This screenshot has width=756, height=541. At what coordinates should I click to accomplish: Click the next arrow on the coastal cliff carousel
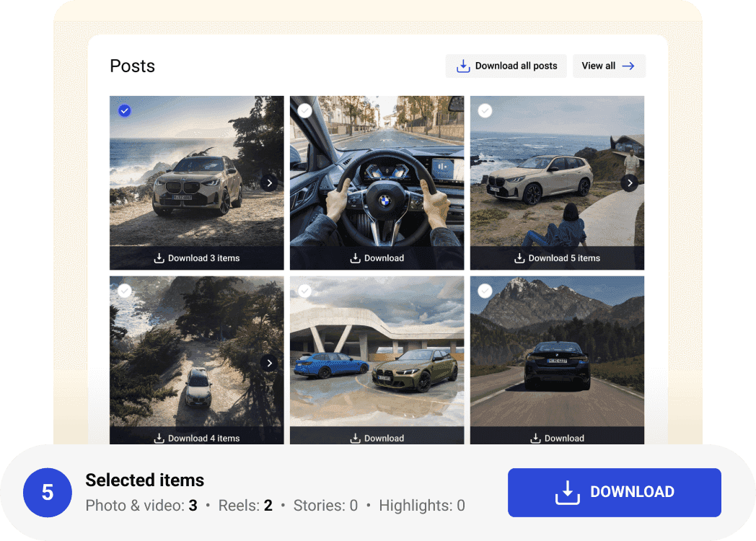point(630,182)
